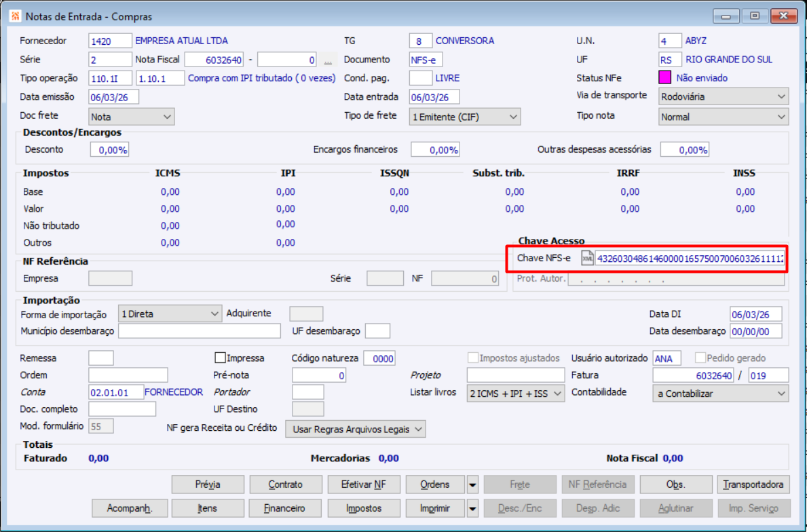Click the Conta 02.01.01 field
807x532 pixels.
(116, 392)
